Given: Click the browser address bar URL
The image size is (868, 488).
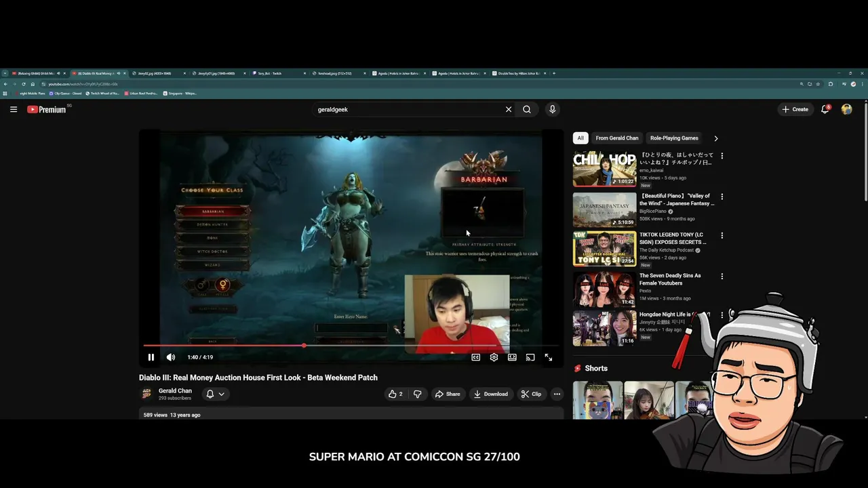Looking at the screenshot, I should 83,84.
